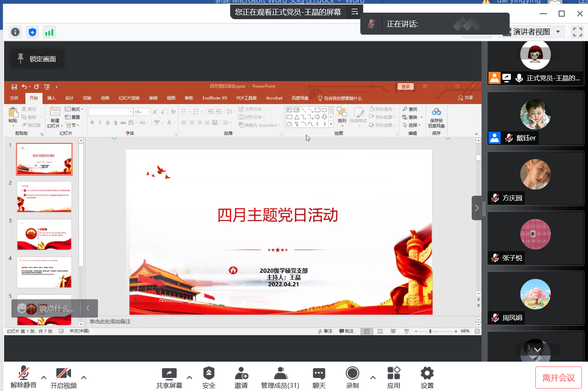Select 方庆园 participant video tile
The image size is (588, 391).
pyautogui.click(x=535, y=178)
